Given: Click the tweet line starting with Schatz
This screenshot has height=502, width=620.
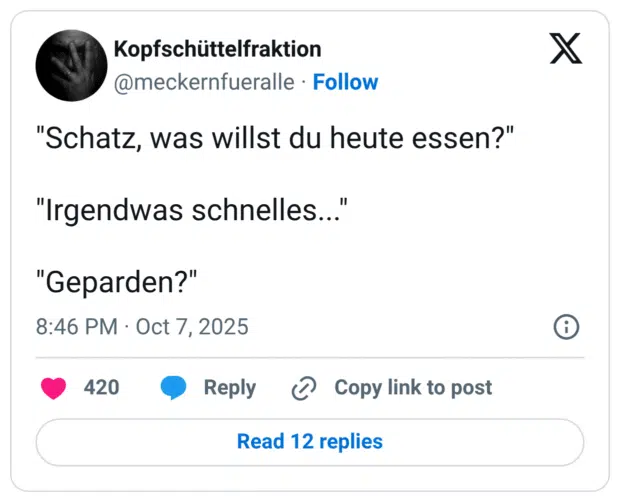Looking at the screenshot, I should pyautogui.click(x=275, y=139).
